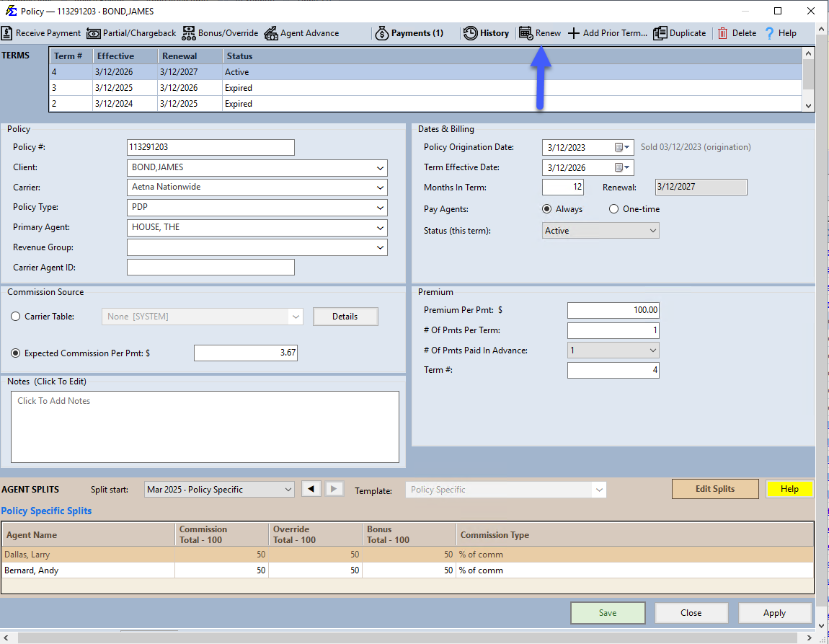Click Premium Per Pmt amount field
This screenshot has height=644, width=829.
tap(613, 310)
